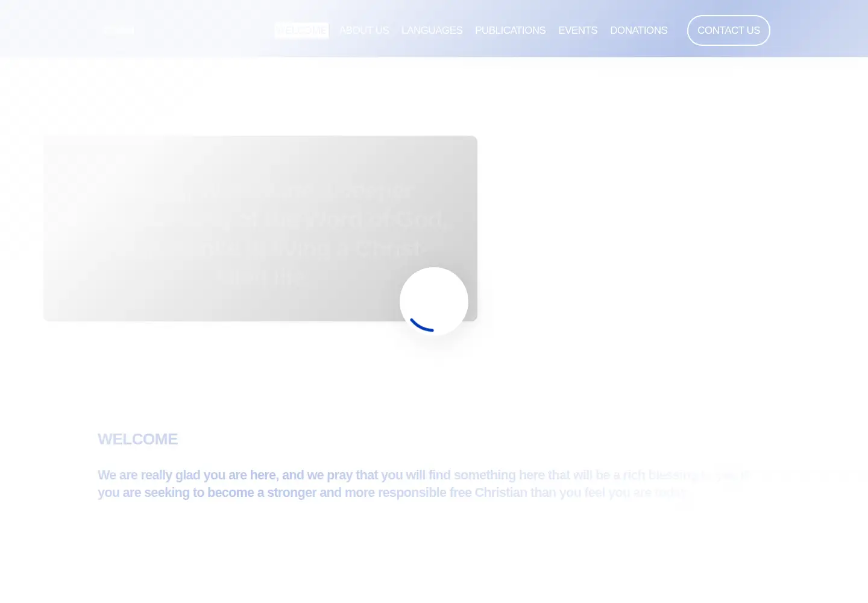The image size is (868, 603).
Task: Click the gray hero banner card
Action: click(260, 229)
